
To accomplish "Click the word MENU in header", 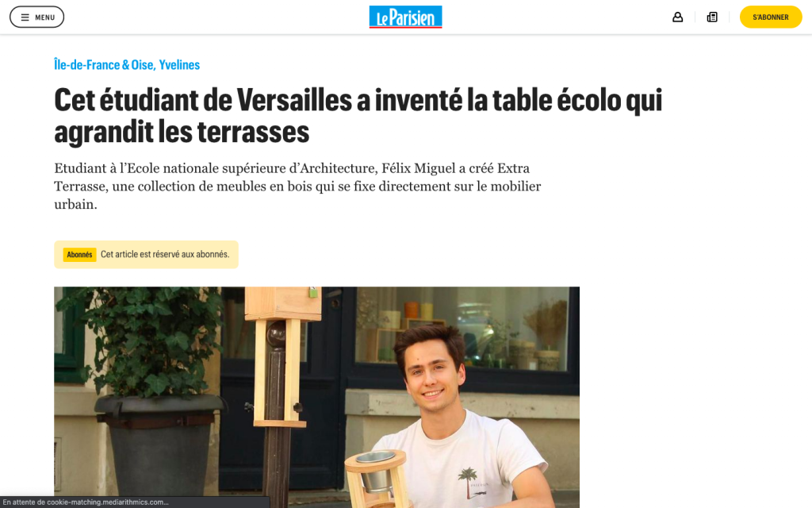I will (x=44, y=17).
